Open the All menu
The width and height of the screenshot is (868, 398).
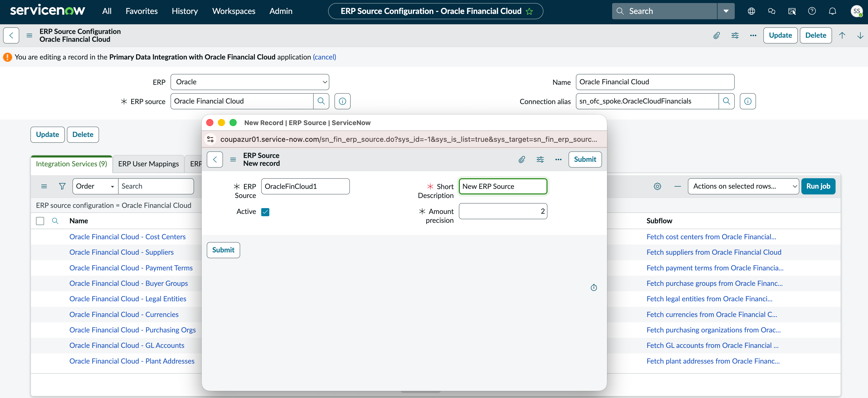point(106,11)
